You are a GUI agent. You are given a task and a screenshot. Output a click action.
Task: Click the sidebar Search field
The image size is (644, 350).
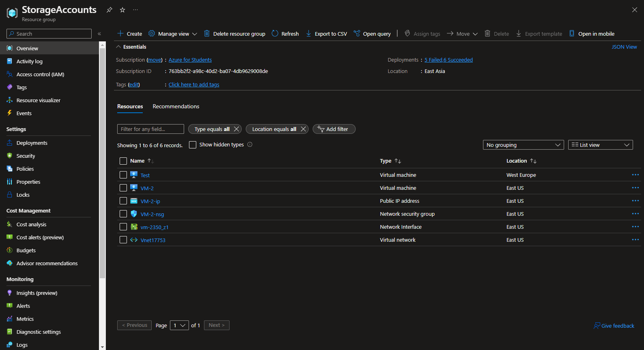pyautogui.click(x=49, y=34)
